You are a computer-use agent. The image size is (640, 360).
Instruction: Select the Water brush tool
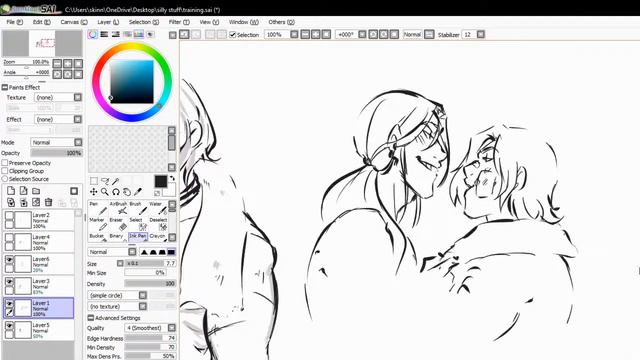(x=158, y=208)
